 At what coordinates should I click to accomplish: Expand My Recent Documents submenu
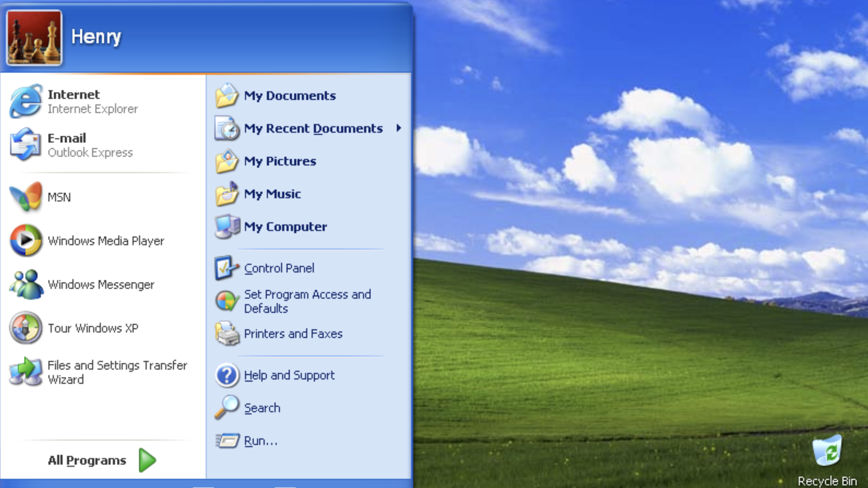[x=313, y=128]
